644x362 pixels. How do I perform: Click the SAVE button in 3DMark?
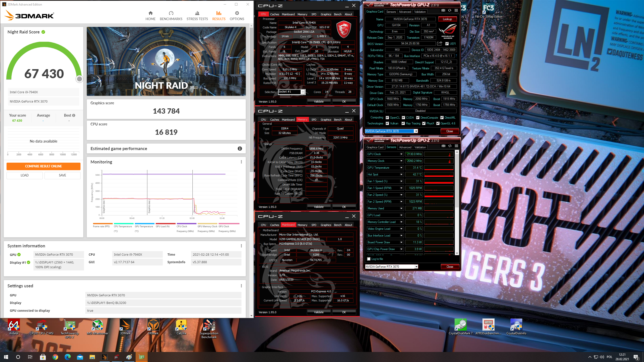62,175
